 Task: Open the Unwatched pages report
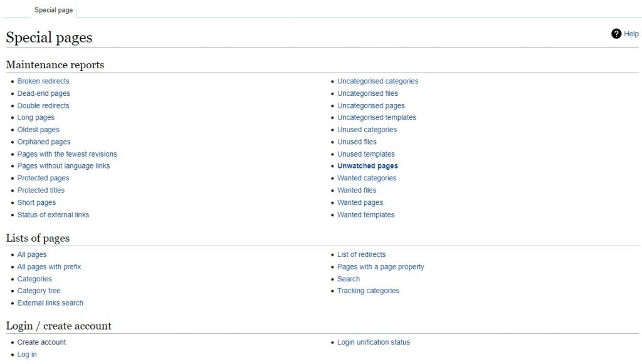pyautogui.click(x=367, y=165)
